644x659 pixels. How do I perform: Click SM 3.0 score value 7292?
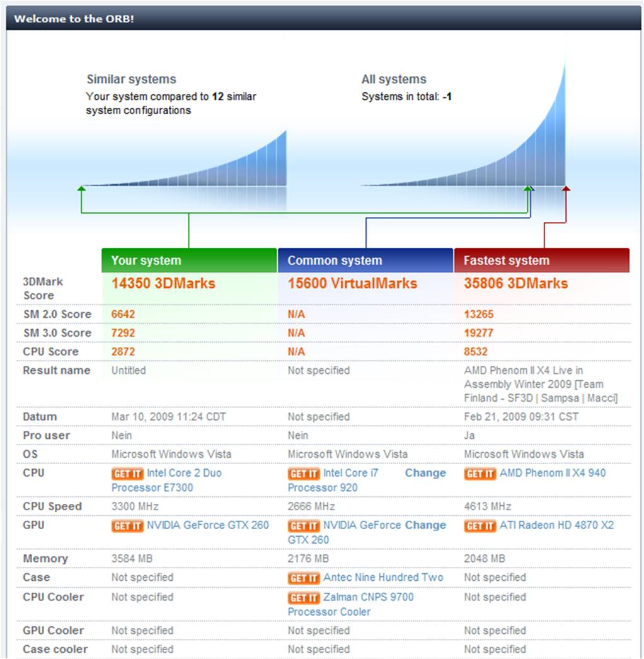pos(123,333)
